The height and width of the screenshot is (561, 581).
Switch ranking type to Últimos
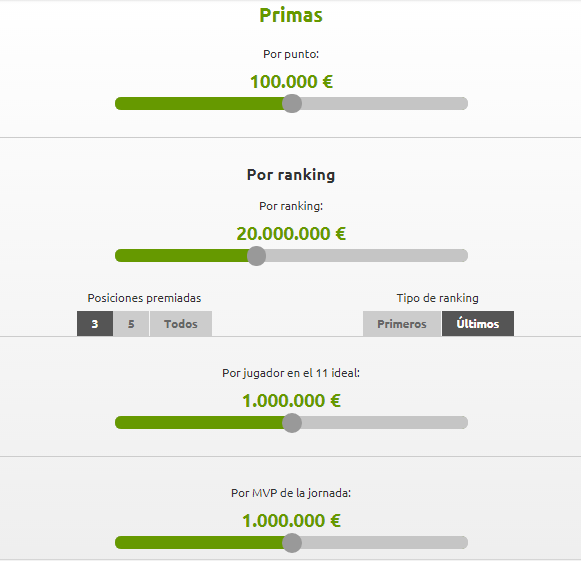pyautogui.click(x=478, y=324)
